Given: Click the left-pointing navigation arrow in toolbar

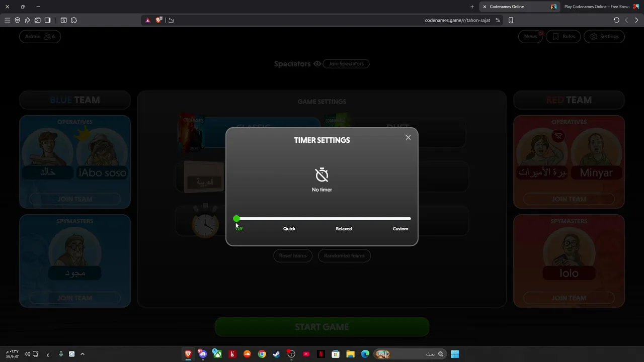Looking at the screenshot, I should [x=626, y=20].
